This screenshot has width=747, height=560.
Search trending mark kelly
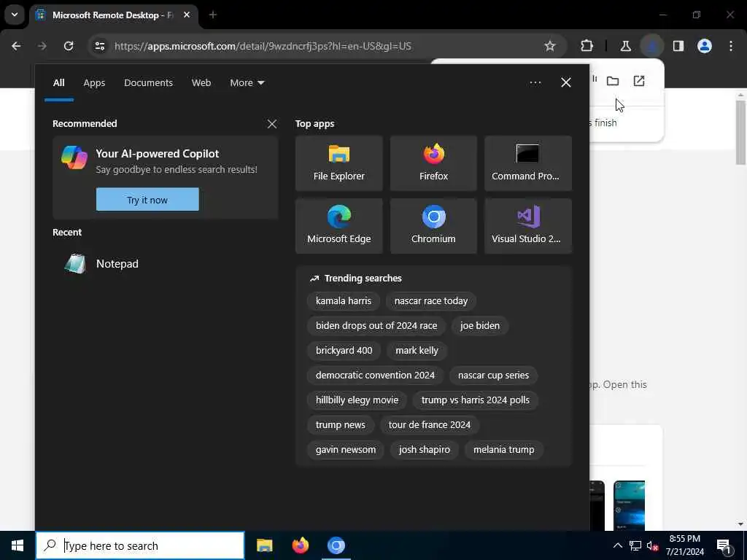(417, 351)
